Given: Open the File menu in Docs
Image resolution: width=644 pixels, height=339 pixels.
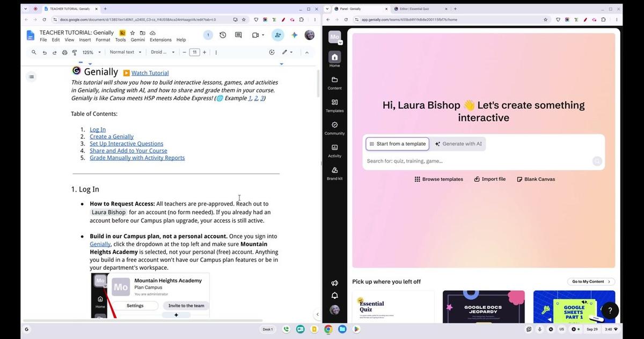Looking at the screenshot, I should (43, 40).
